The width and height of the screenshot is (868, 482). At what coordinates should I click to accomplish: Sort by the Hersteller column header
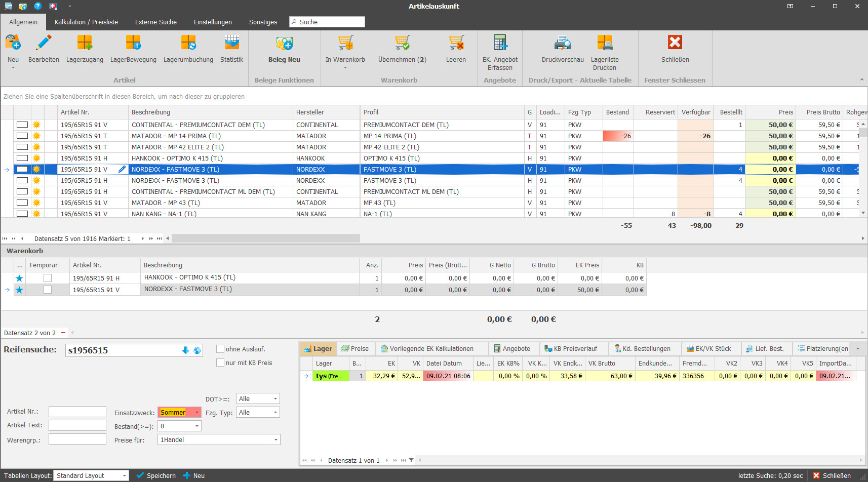click(x=326, y=112)
